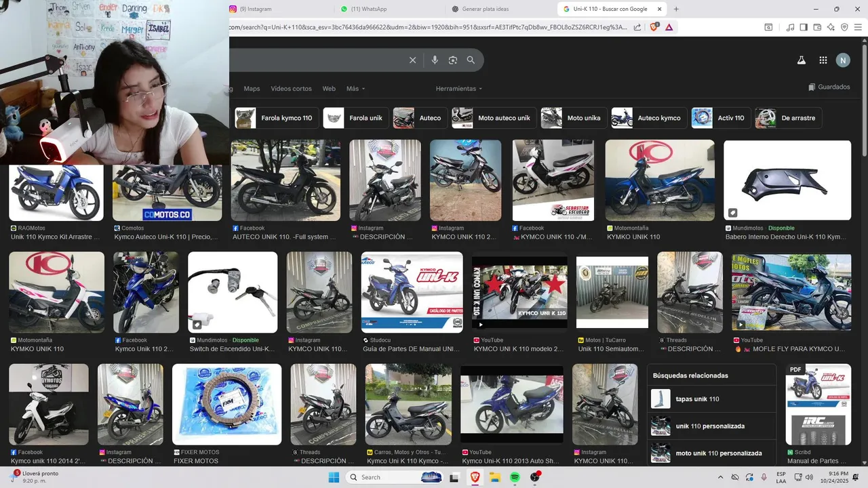Open the notifications bell in taskbar
Screen dimensions: 868x488
[x=856, y=477]
